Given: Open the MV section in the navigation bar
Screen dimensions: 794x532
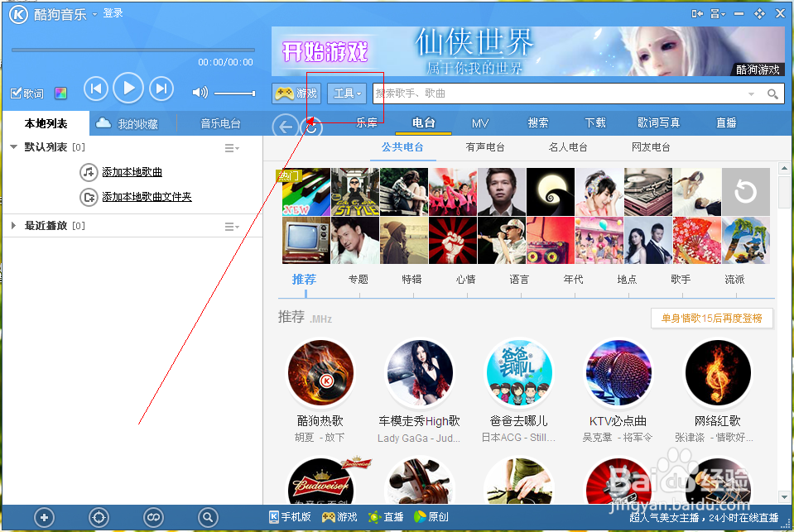Looking at the screenshot, I should pos(479,122).
